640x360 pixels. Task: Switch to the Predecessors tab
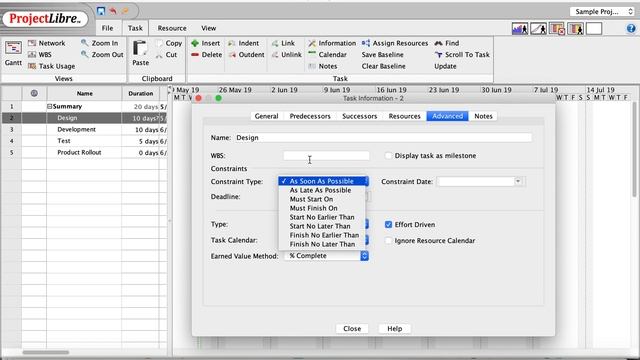point(310,116)
